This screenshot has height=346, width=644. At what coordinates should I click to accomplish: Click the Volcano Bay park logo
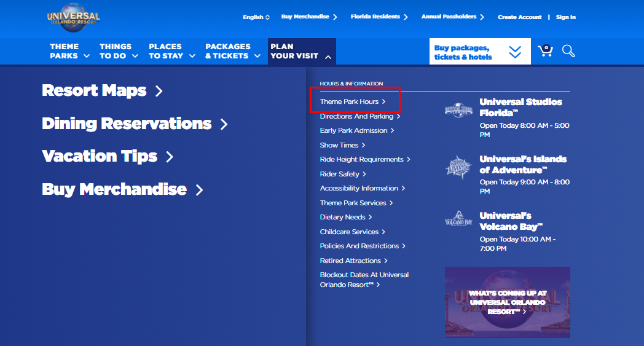460,220
